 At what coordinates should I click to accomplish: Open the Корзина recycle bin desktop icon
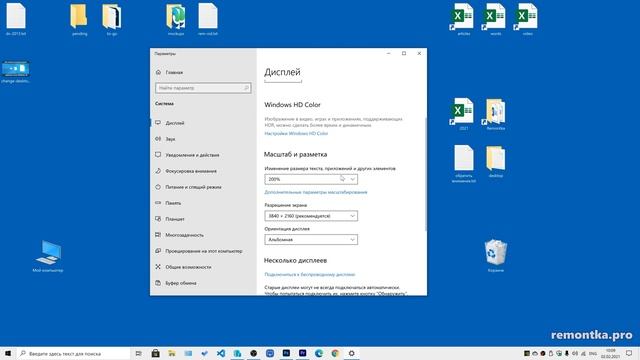[496, 255]
